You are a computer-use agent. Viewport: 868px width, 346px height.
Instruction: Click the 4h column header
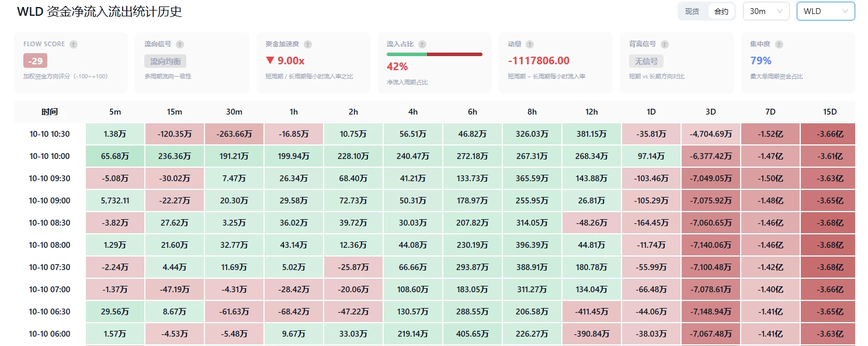point(413,112)
